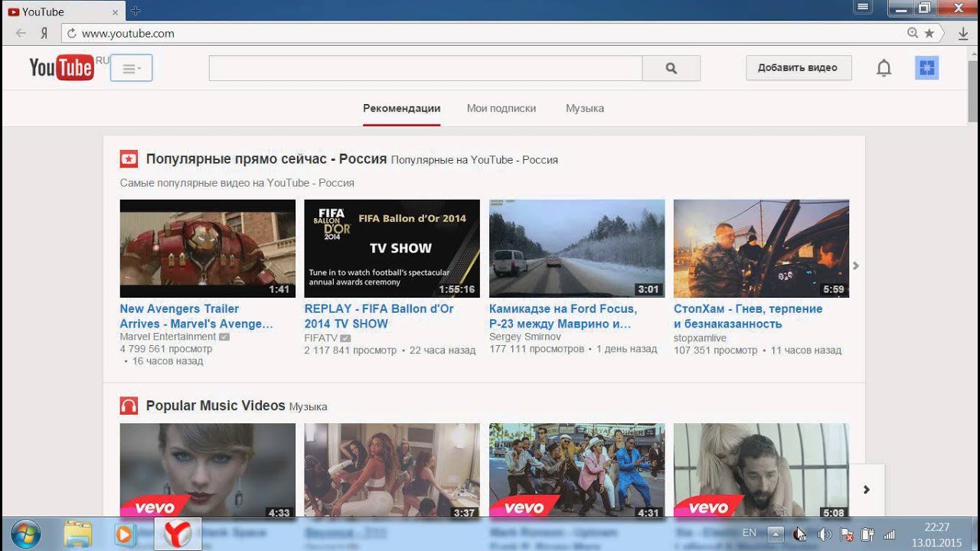The width and height of the screenshot is (980, 551).
Task: Open Камикадзе на Ford Focus title link
Action: 563,316
